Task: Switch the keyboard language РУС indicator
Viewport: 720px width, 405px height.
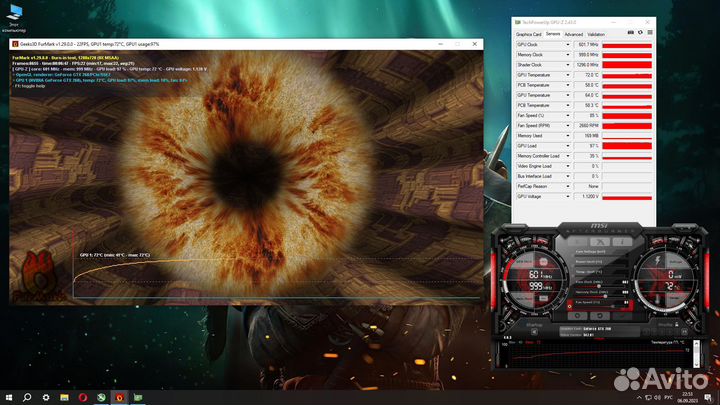Action: pyautogui.click(x=669, y=397)
